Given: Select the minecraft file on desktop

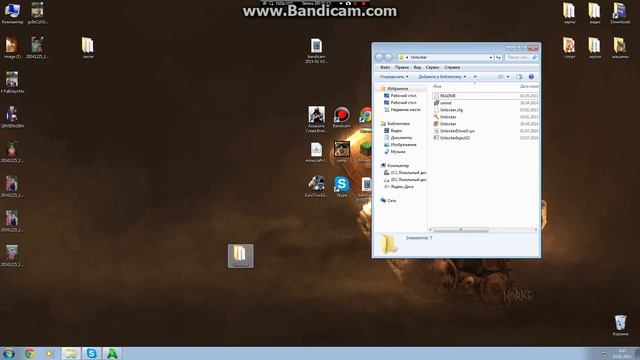Looking at the screenshot, I should click(316, 152).
